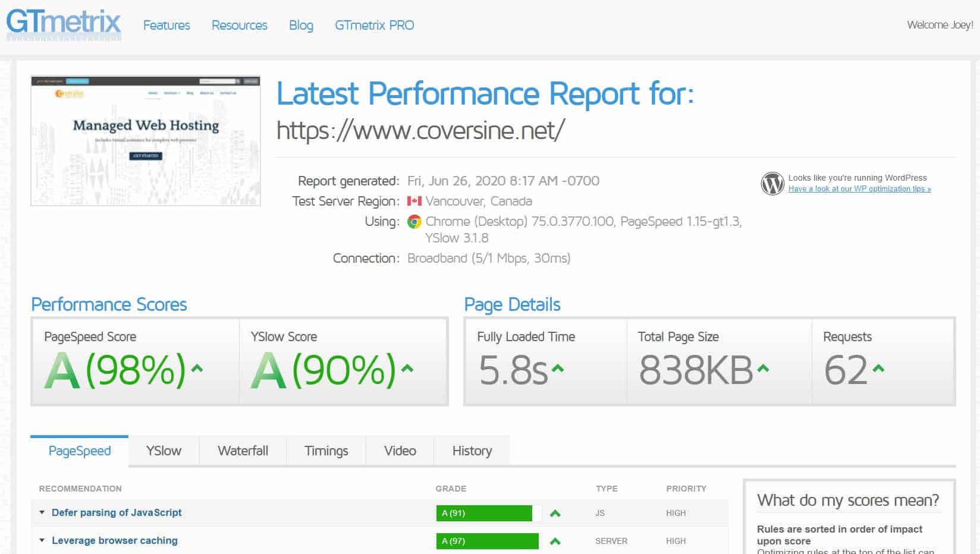Click Defer parsing of JavaScript recommendation

[x=117, y=512]
